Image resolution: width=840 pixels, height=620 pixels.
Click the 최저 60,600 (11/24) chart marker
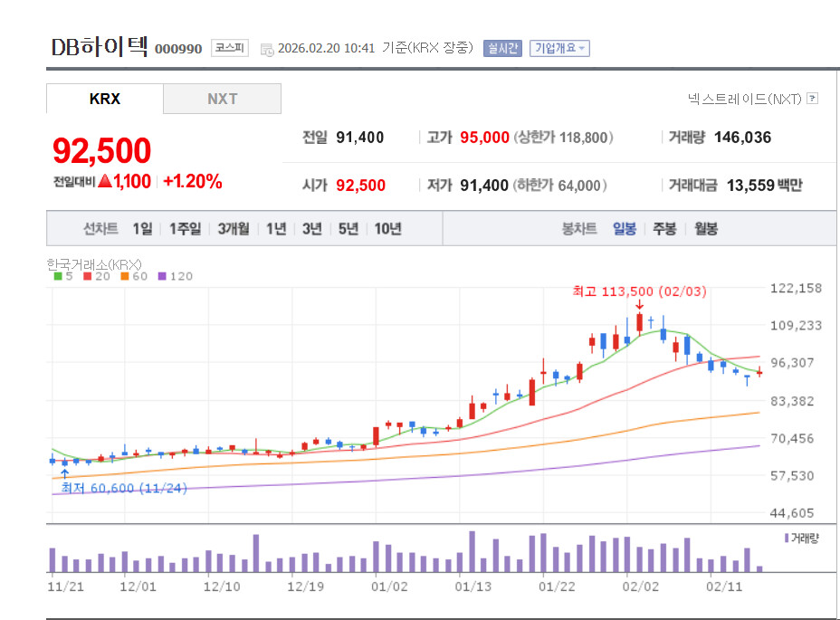coord(124,488)
